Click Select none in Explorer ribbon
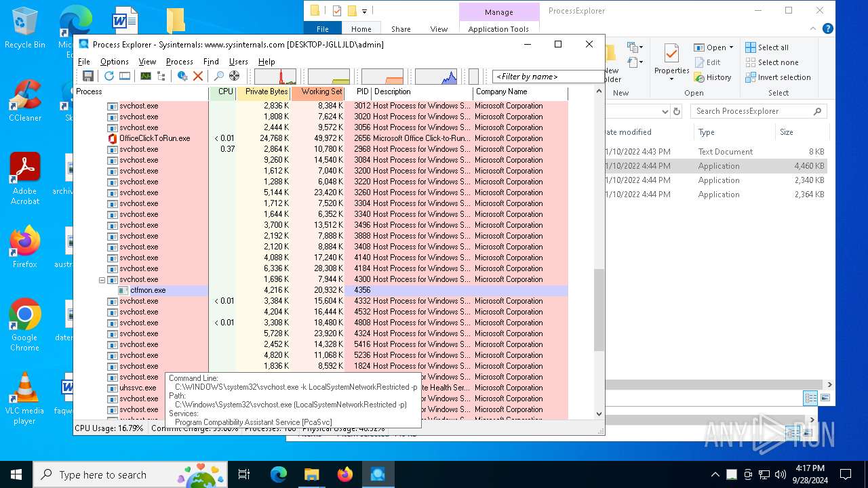The height and width of the screenshot is (488, 868). pos(772,62)
